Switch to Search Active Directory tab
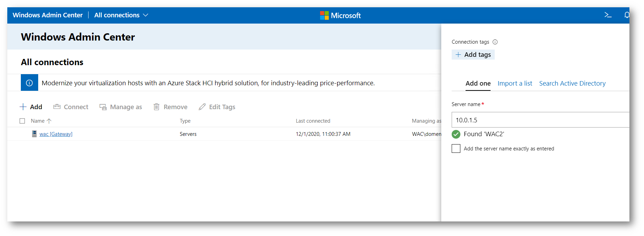The height and width of the screenshot is (236, 644). click(572, 84)
